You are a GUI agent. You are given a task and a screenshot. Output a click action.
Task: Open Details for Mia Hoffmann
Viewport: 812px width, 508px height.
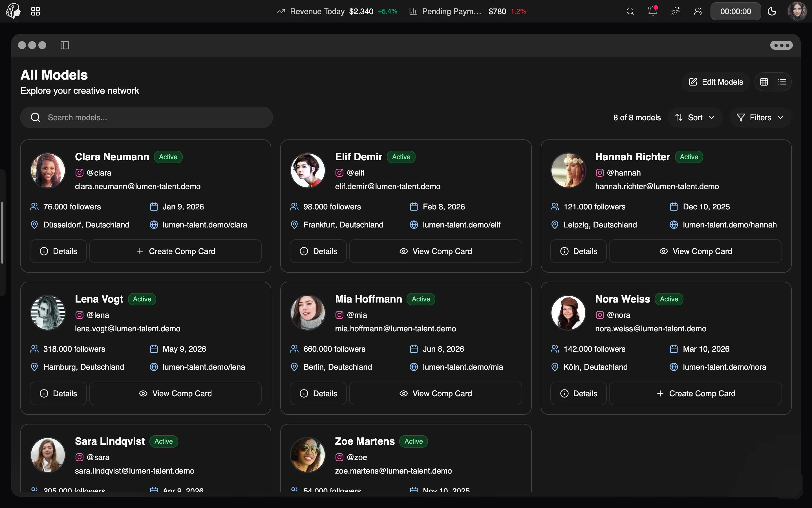pyautogui.click(x=318, y=393)
